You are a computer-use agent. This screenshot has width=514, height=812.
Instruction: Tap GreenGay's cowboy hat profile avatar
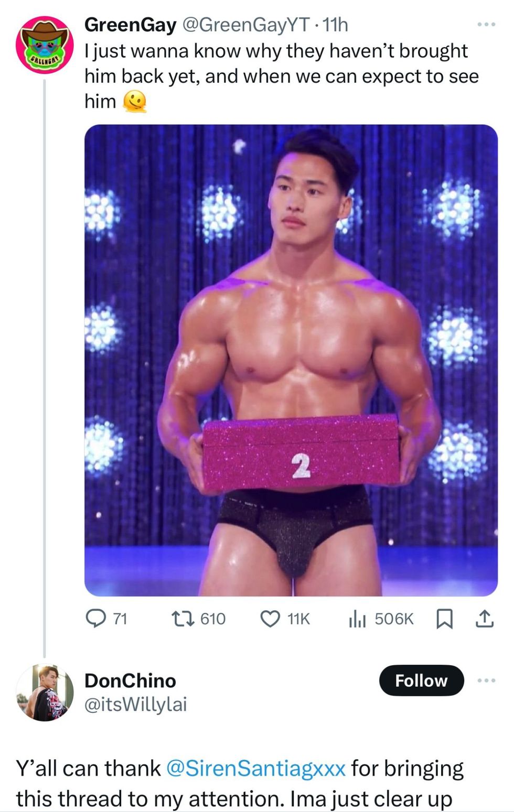[x=45, y=45]
